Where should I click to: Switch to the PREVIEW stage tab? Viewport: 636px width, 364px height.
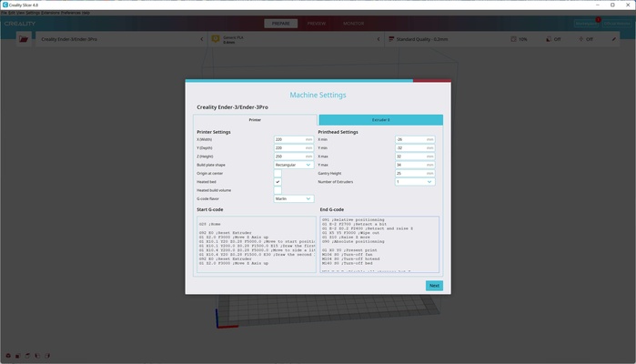coord(317,24)
